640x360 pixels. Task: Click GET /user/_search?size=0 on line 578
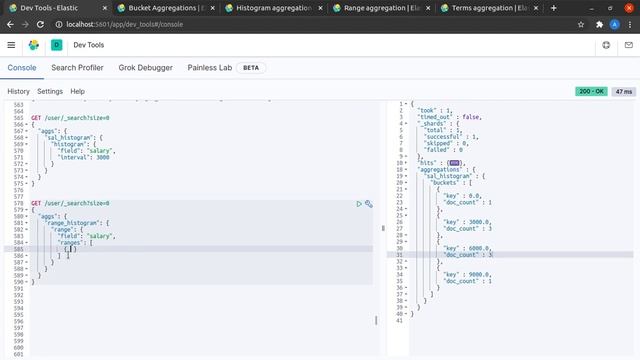pos(70,203)
